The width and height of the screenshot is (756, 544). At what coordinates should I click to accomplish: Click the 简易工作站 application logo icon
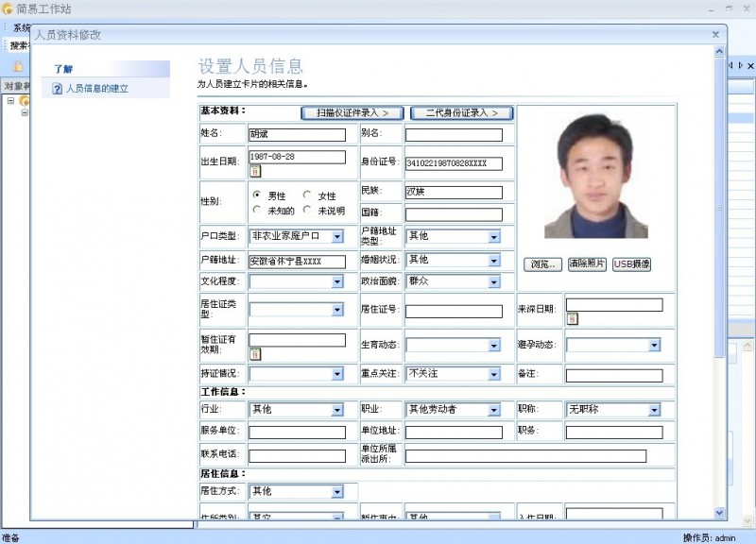7,8
